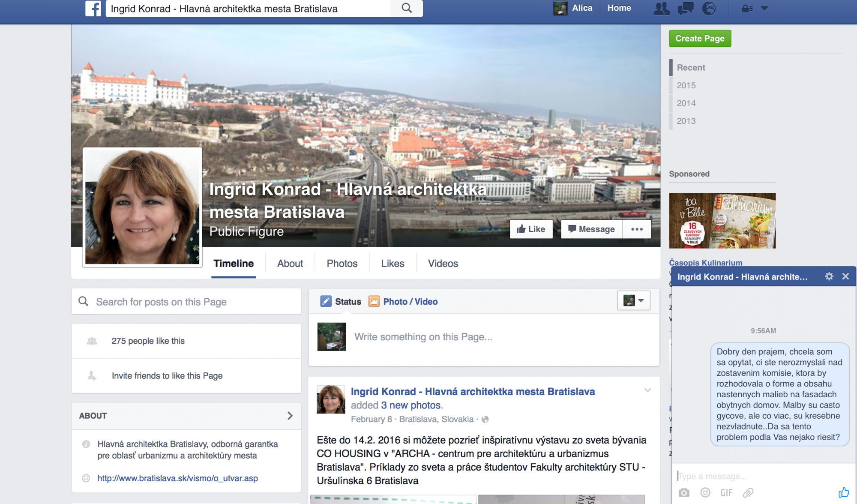Open the account menu dropdown arrow
Image resolution: width=857 pixels, height=504 pixels.
tap(764, 9)
